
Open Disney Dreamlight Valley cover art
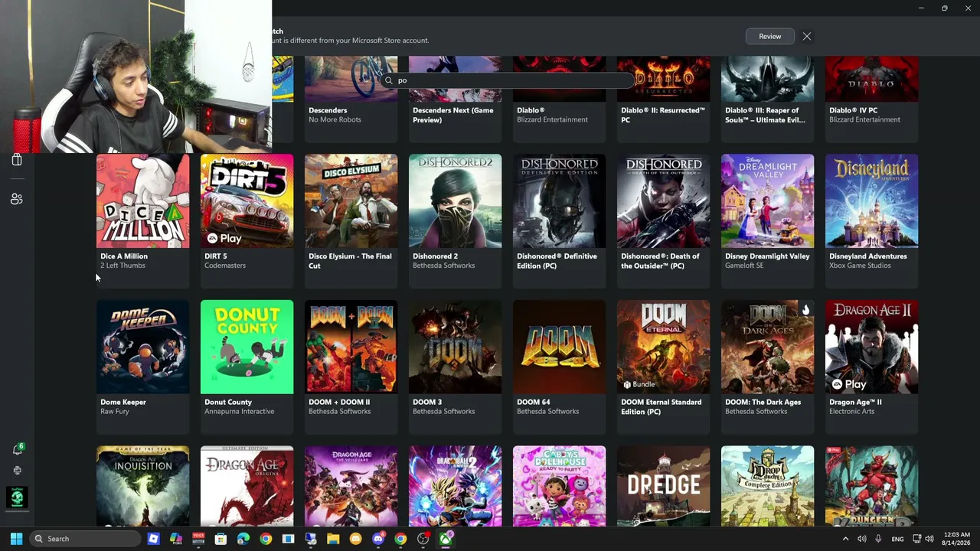point(767,201)
